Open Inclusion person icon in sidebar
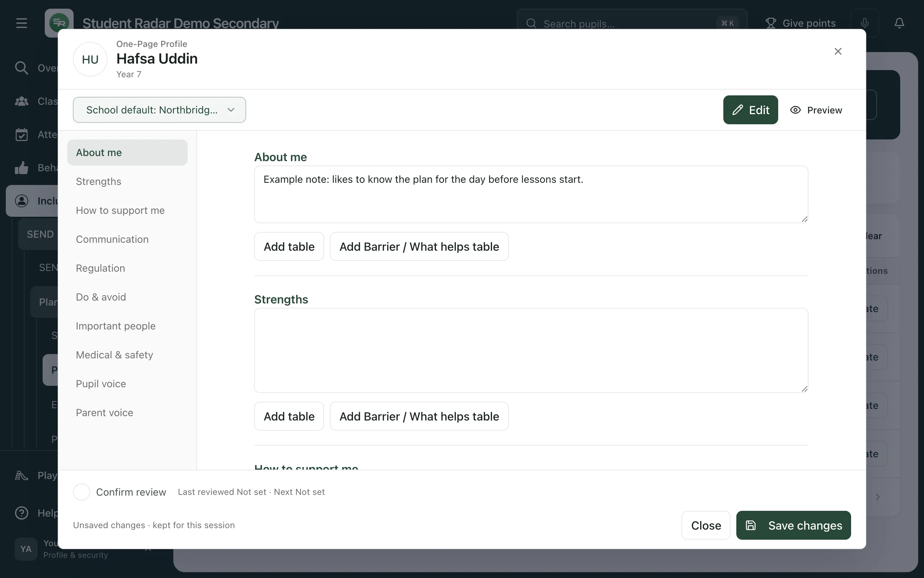Viewport: 924px width, 578px height. (21, 201)
